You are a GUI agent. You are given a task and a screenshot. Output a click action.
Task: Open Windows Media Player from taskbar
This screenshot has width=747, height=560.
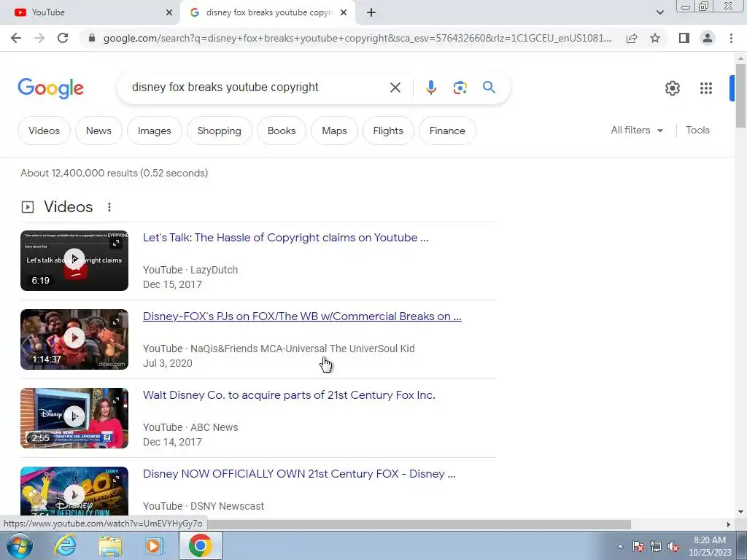(x=154, y=545)
